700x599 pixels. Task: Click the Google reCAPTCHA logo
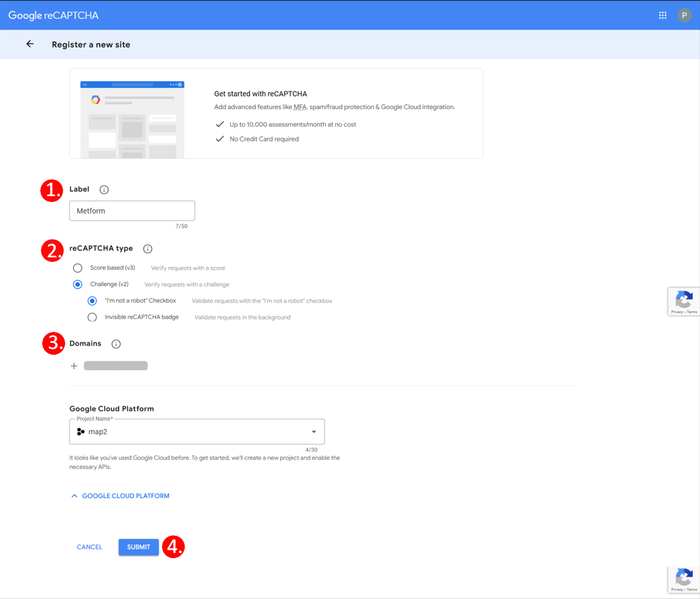click(x=53, y=15)
